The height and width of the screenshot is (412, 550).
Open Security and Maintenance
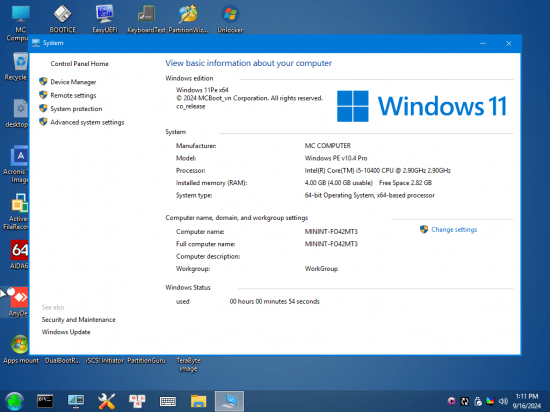click(78, 319)
